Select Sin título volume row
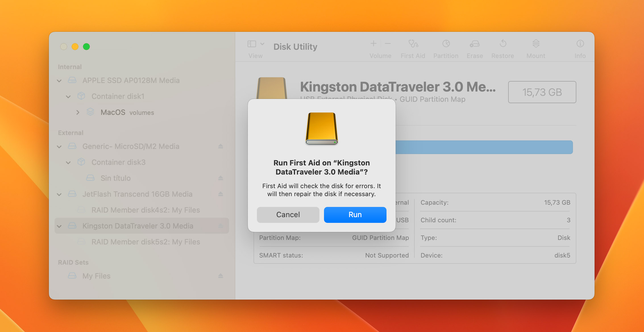 coord(142,178)
